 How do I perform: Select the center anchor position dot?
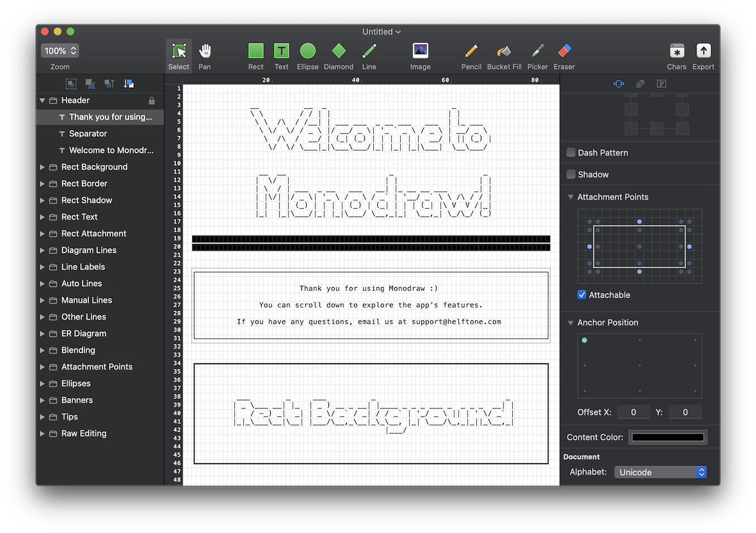pyautogui.click(x=639, y=365)
